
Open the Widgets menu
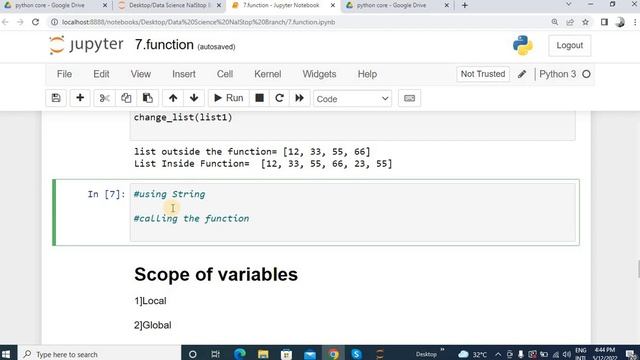[319, 74]
